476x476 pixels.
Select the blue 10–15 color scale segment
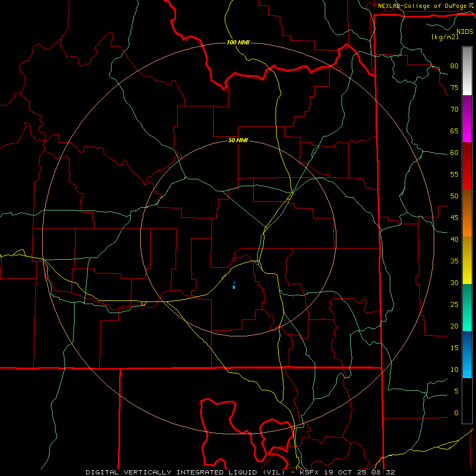pos(467,354)
